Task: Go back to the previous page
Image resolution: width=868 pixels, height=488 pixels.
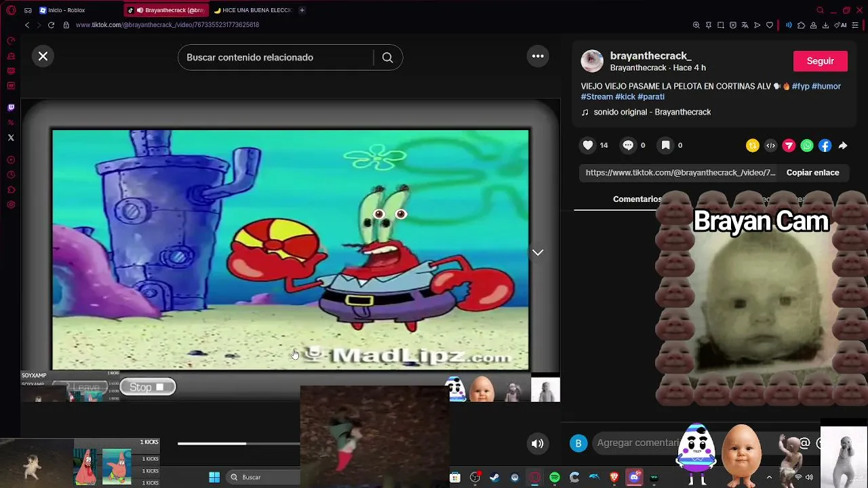Action: 27,25
